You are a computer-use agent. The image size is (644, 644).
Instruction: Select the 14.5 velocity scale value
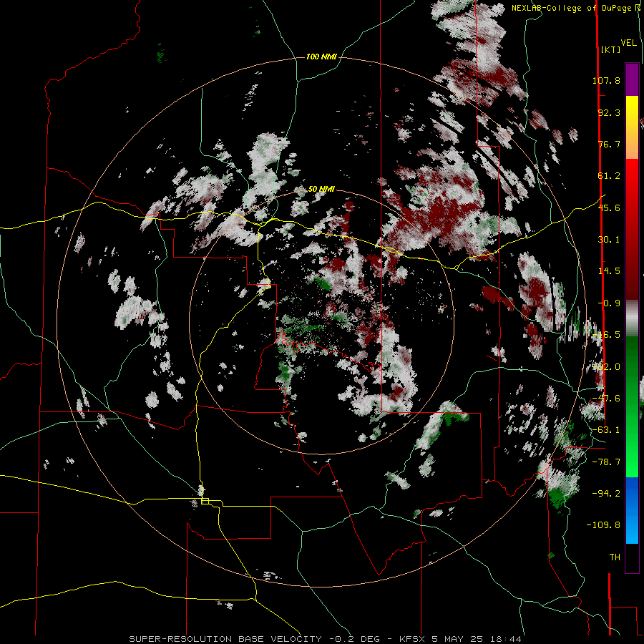609,271
